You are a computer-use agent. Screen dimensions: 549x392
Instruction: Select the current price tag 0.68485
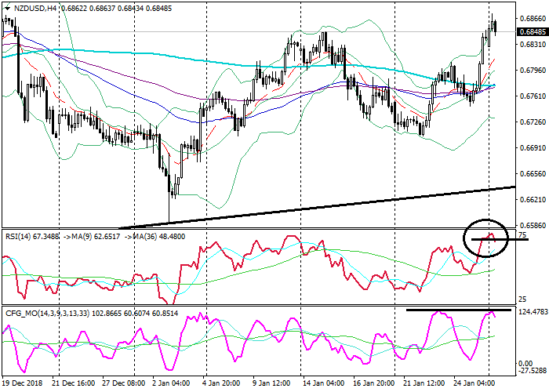(x=531, y=32)
